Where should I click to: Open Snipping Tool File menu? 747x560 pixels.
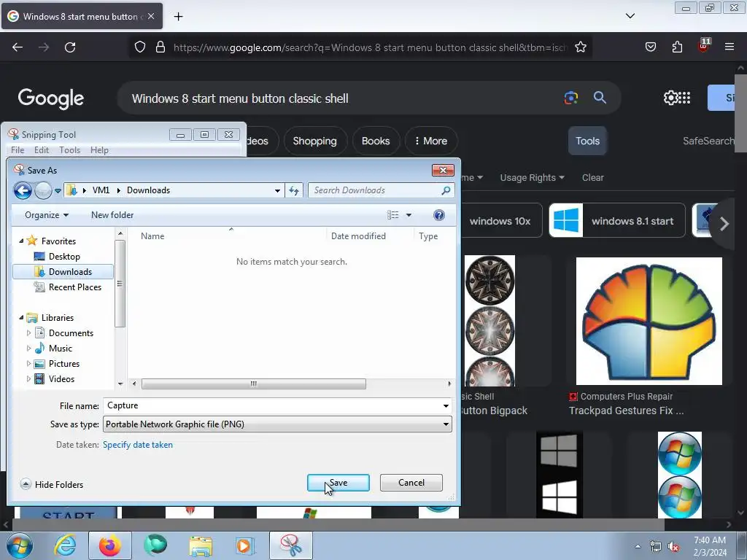tap(18, 150)
